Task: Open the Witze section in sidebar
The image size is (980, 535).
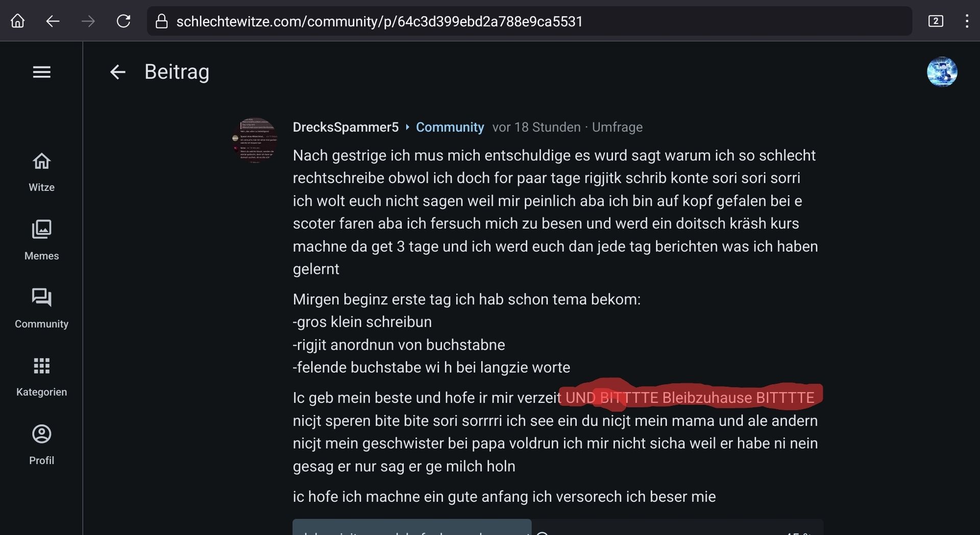Action: [41, 172]
